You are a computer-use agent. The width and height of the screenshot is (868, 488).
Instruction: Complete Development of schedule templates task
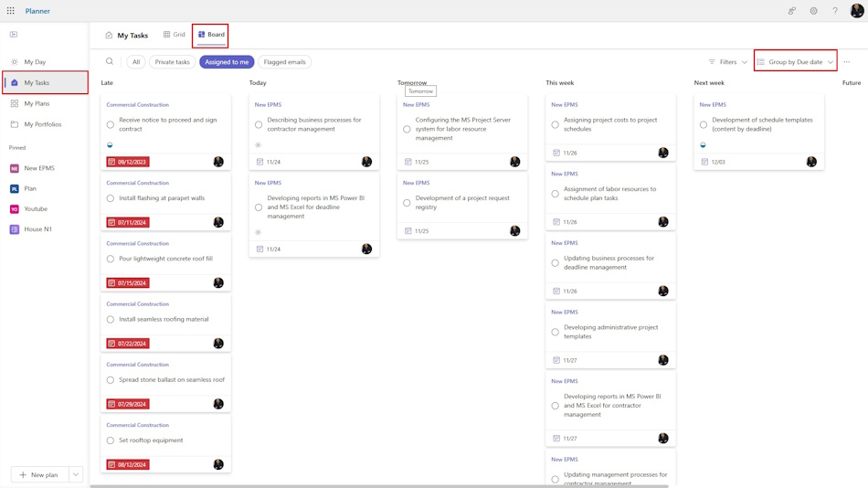point(704,124)
